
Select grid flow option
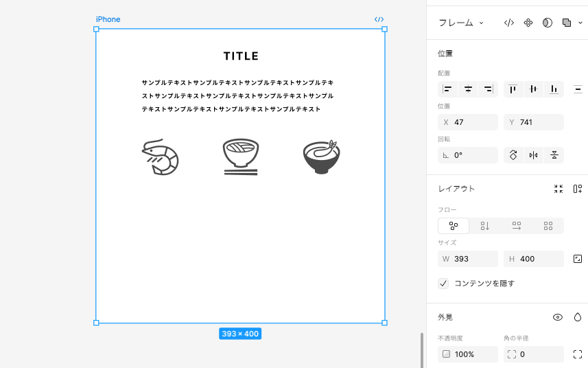pos(548,226)
